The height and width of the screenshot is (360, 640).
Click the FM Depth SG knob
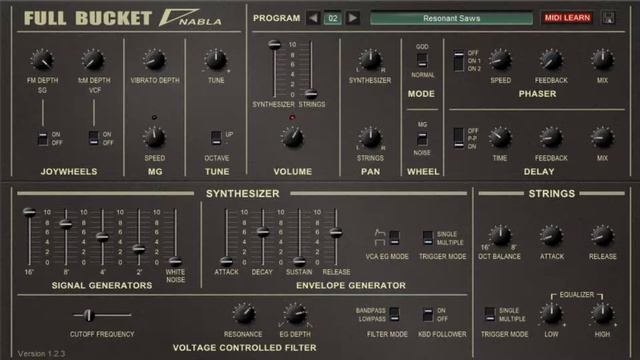point(42,60)
